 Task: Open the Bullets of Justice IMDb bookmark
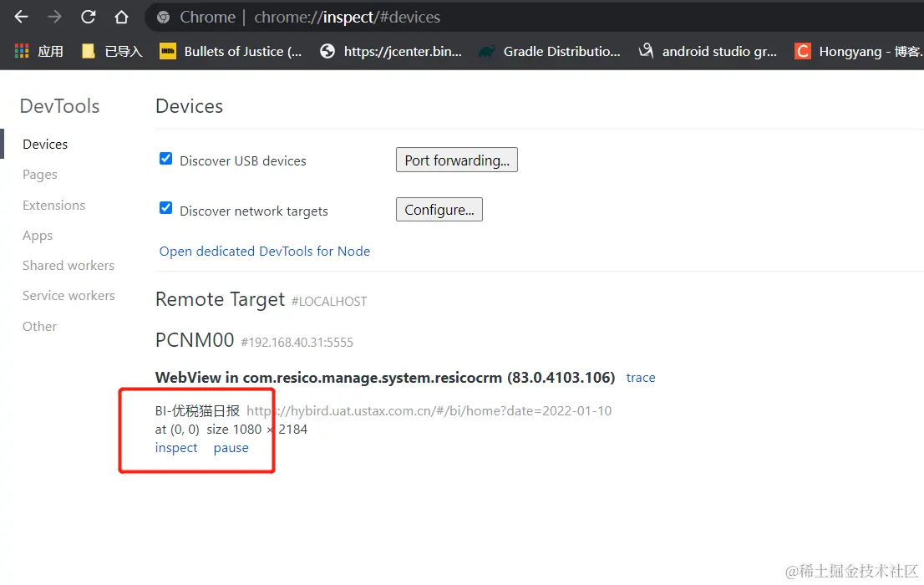pos(231,51)
